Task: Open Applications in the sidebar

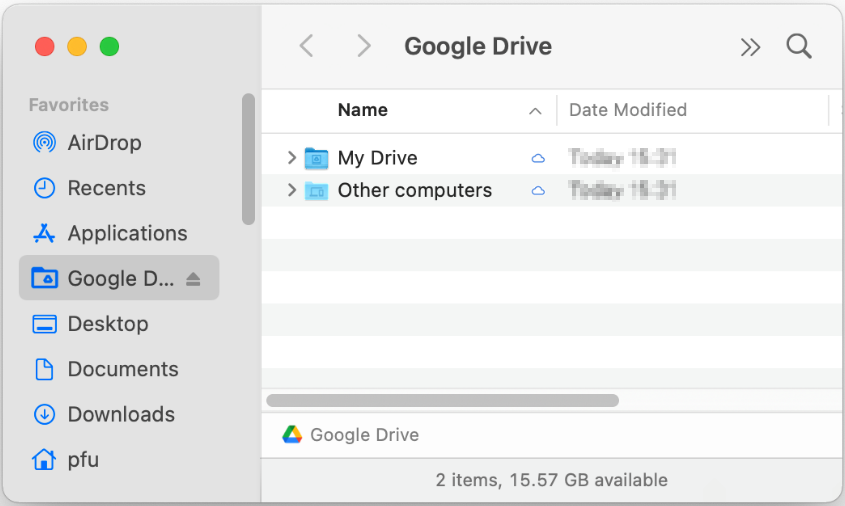Action: (x=127, y=233)
